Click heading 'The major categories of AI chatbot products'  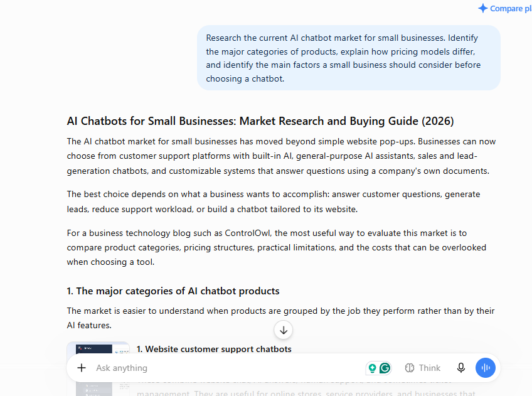click(x=173, y=291)
